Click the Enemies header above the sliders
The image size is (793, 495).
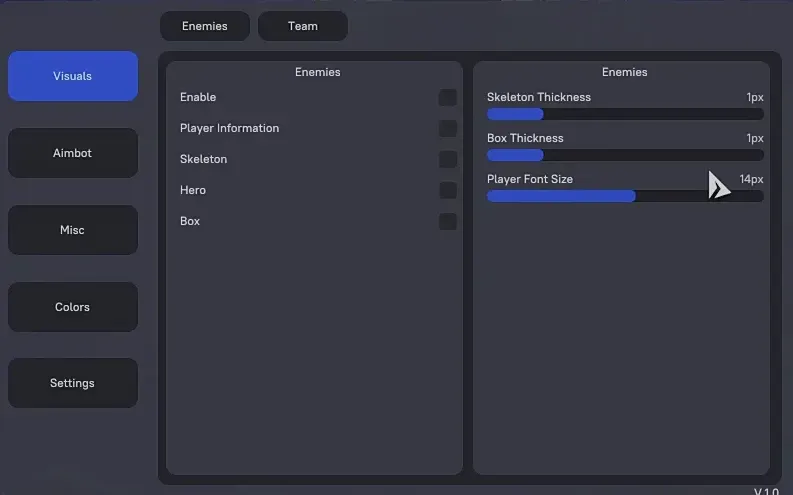pos(624,72)
